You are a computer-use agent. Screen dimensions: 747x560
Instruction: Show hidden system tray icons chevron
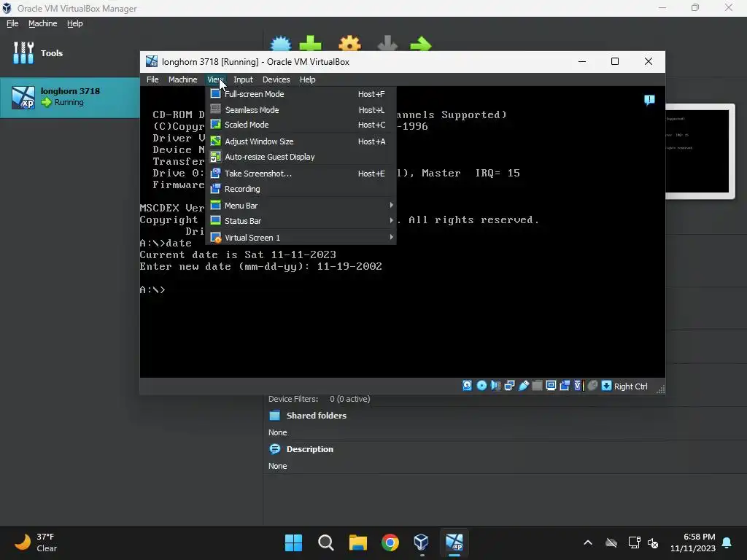(x=588, y=542)
